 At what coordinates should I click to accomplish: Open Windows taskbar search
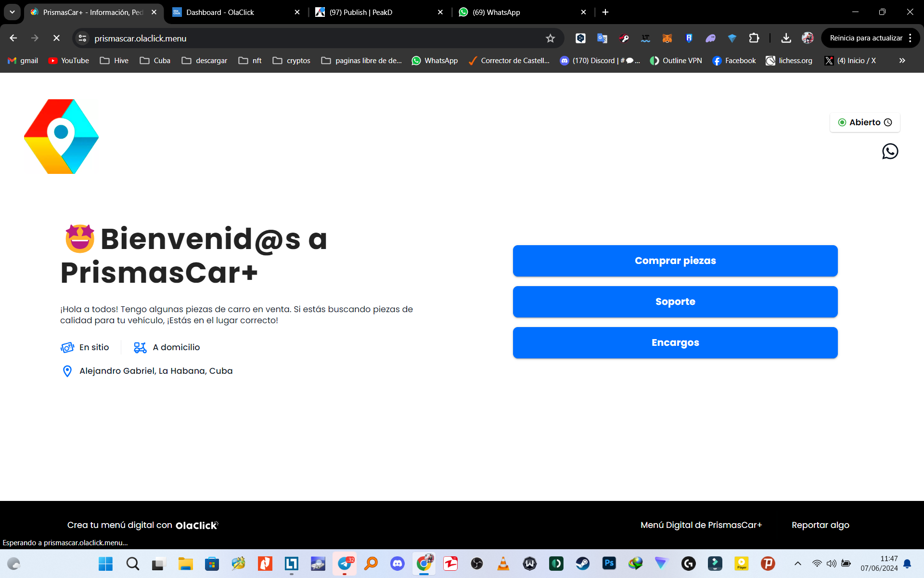132,564
